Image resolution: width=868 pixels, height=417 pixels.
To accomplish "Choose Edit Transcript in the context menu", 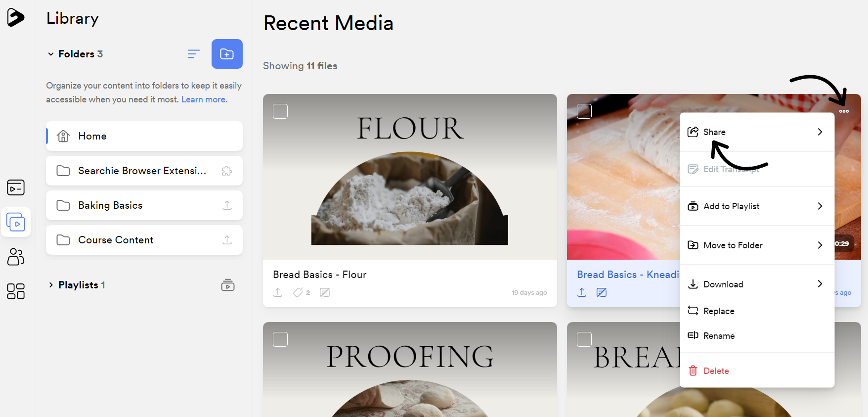I will [757, 169].
